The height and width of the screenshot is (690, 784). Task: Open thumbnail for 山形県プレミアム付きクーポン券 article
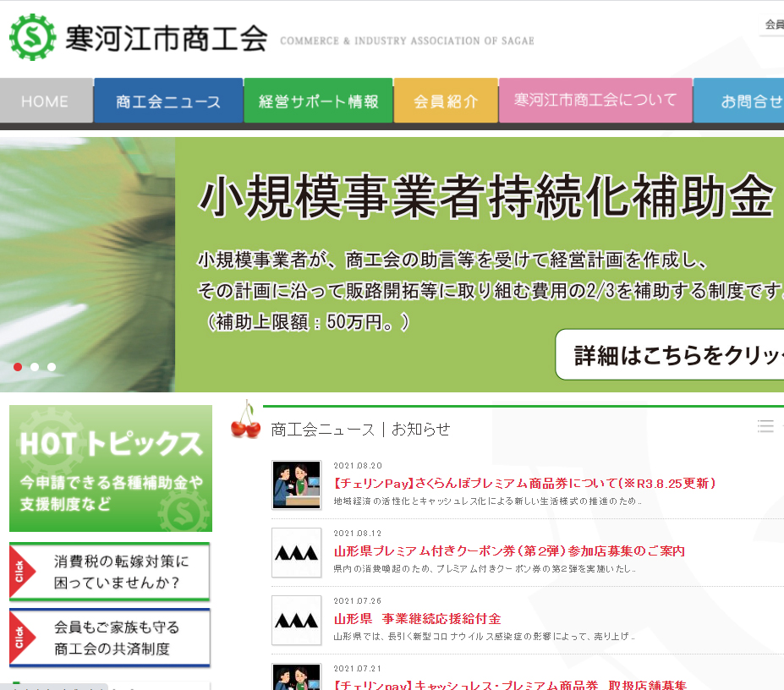click(297, 552)
